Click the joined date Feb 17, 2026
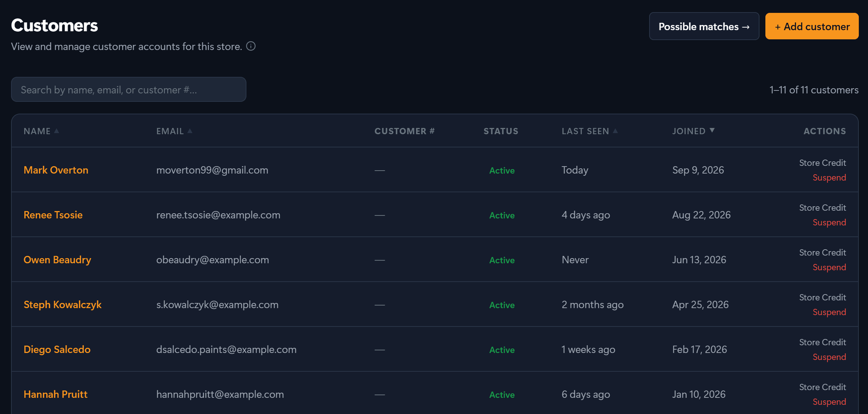The width and height of the screenshot is (868, 414). point(700,349)
